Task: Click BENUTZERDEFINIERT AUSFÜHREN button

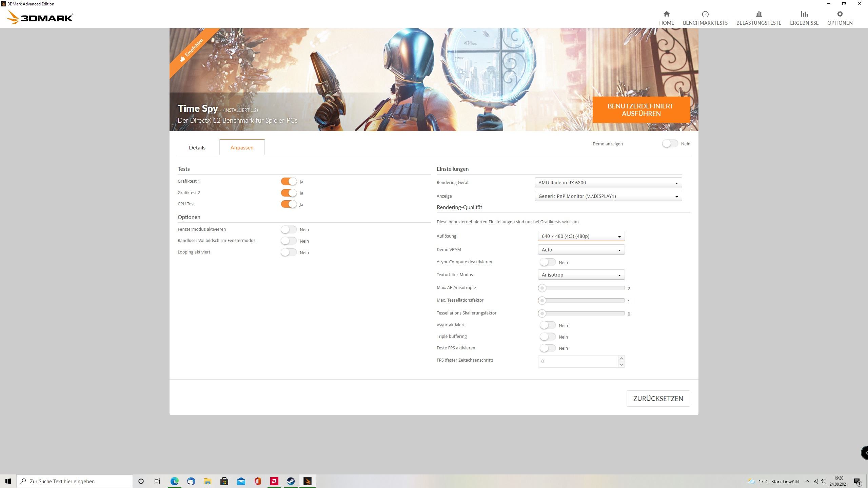Action: pyautogui.click(x=641, y=110)
